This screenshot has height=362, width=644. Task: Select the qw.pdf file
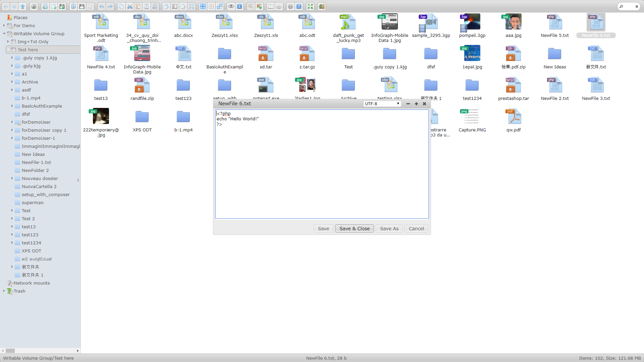[x=514, y=120]
